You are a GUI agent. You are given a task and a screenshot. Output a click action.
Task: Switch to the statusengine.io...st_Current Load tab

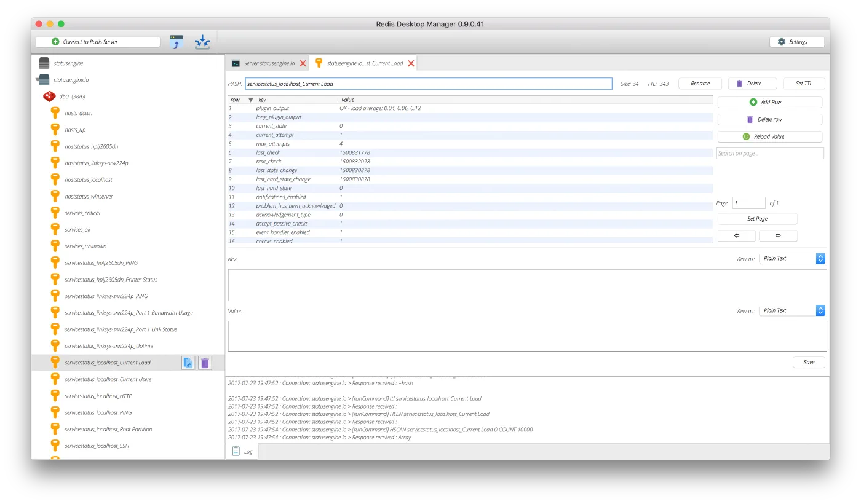click(x=364, y=63)
